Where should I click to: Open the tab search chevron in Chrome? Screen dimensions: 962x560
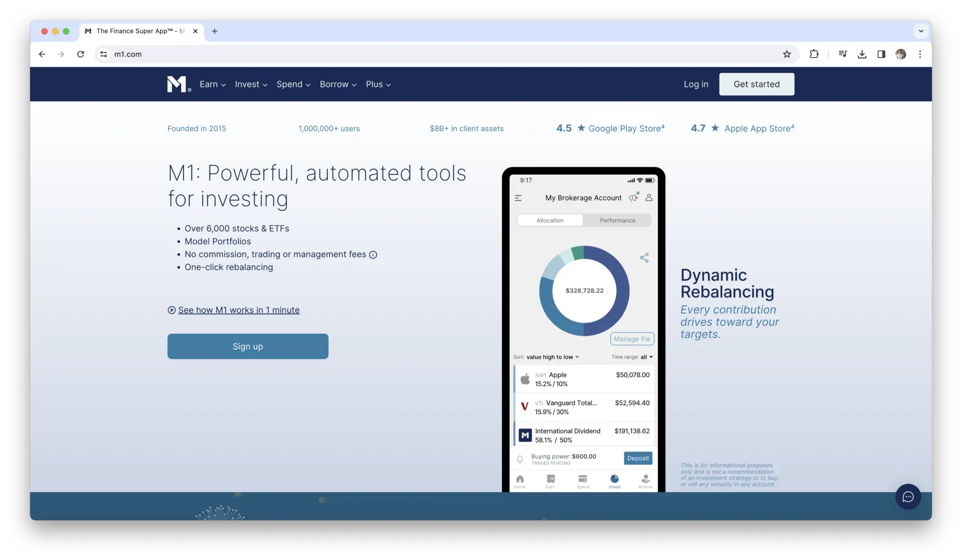tap(920, 31)
